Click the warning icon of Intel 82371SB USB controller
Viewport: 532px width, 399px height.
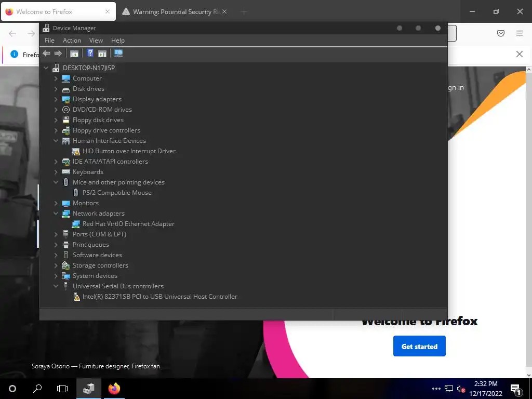[x=77, y=297]
